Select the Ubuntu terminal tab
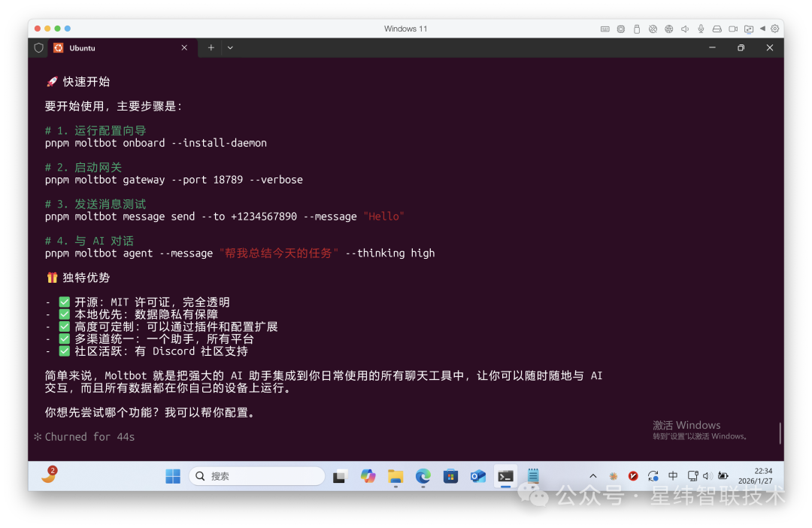The image size is (812, 528). click(x=105, y=47)
